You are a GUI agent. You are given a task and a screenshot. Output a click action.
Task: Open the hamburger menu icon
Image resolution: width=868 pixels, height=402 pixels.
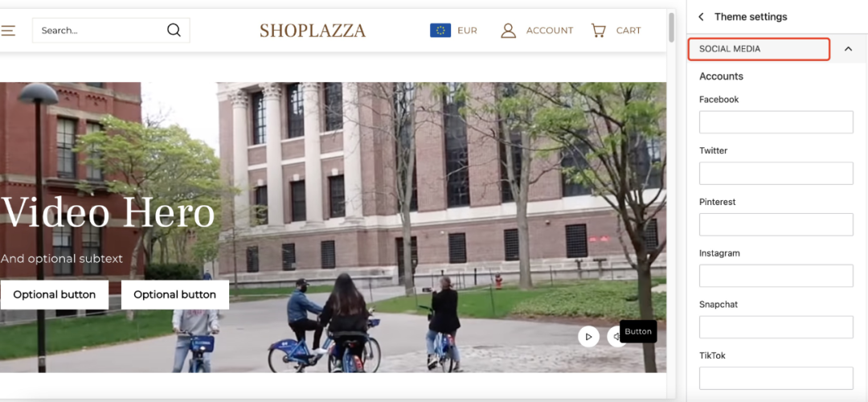tap(8, 31)
